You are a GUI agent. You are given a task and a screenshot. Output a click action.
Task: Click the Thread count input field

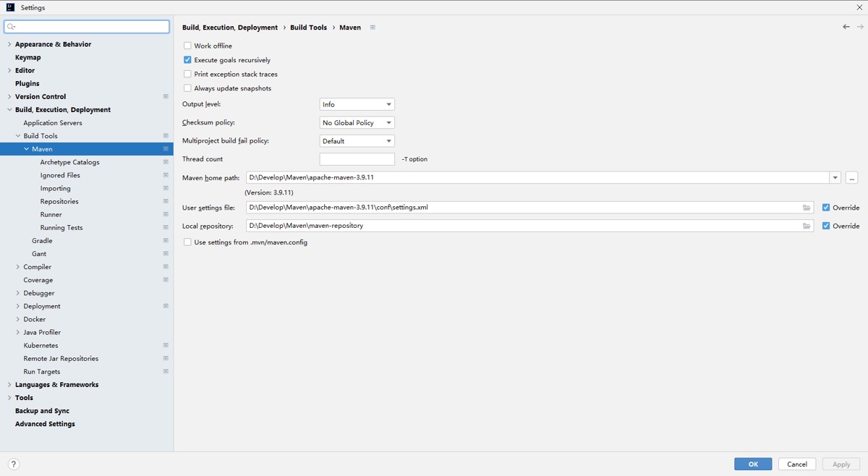pos(357,159)
